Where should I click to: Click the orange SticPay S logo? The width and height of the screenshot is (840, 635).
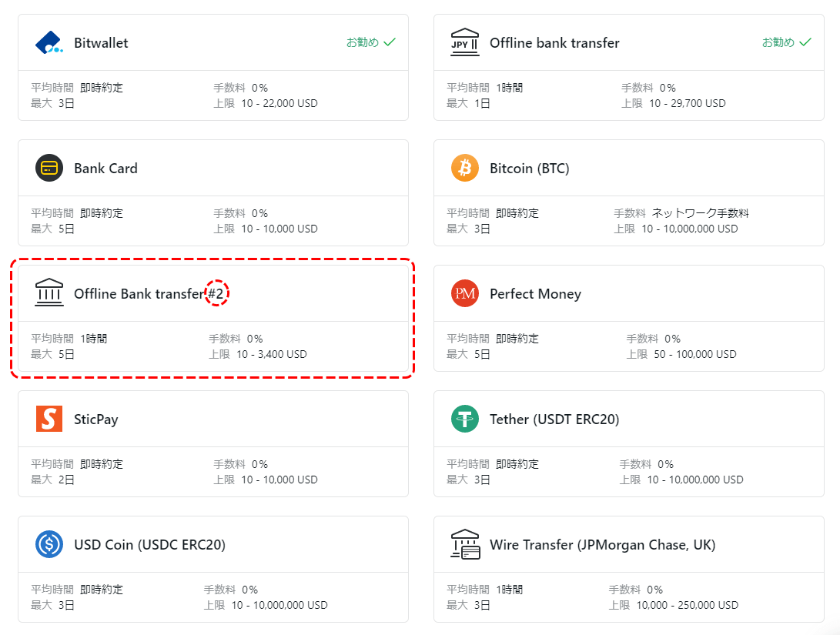(49, 418)
